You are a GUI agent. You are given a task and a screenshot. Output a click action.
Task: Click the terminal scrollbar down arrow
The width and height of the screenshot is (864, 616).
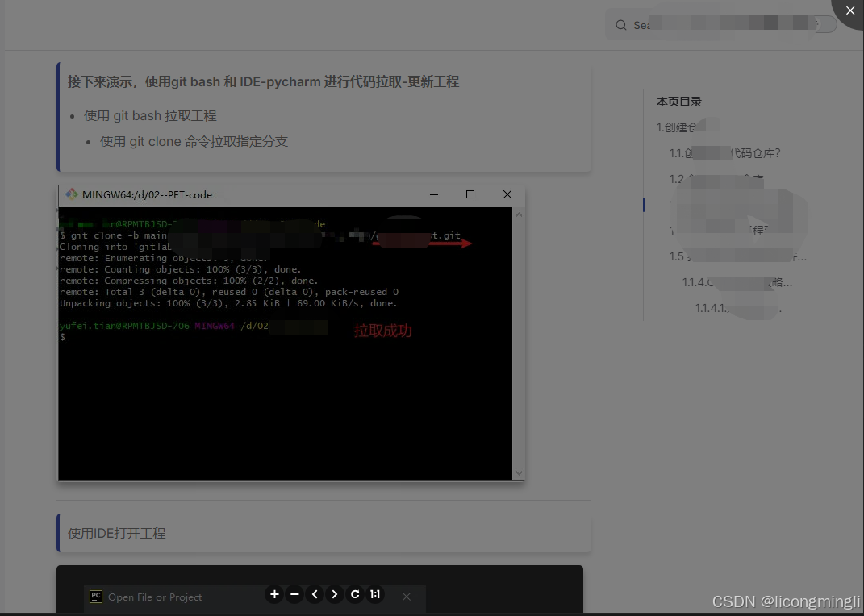[x=519, y=473]
